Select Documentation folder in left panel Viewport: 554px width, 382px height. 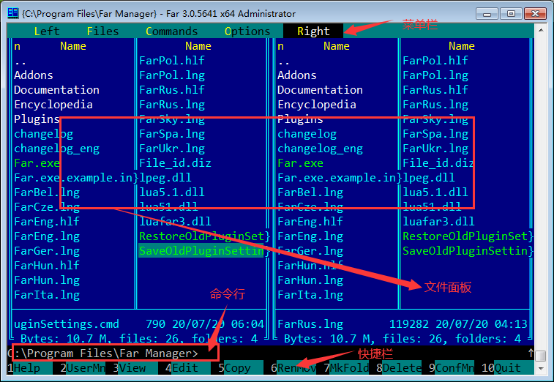[x=57, y=90]
